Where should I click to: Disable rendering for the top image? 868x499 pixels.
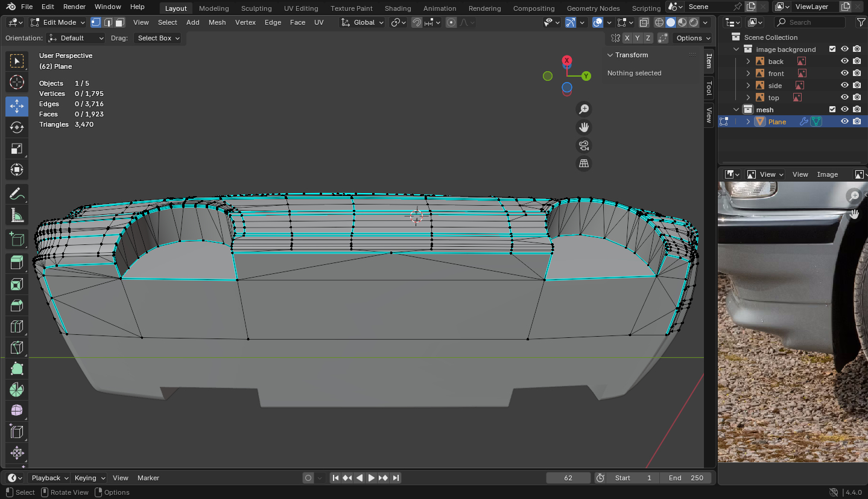tap(857, 98)
